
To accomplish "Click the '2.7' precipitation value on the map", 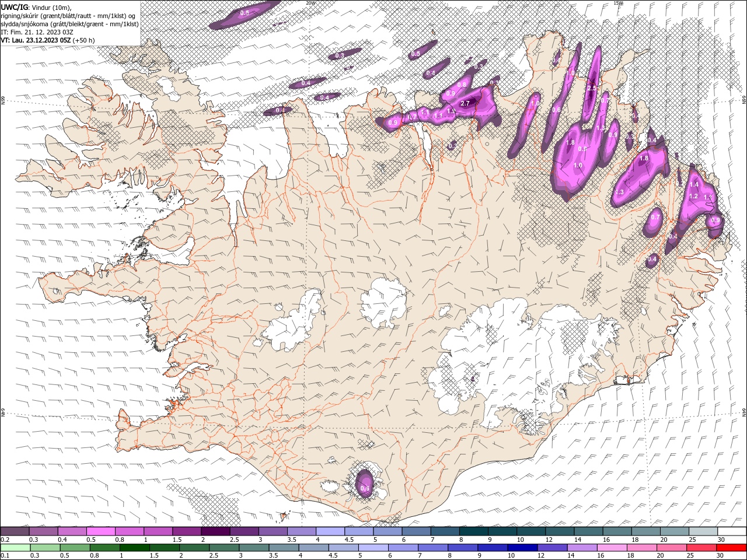I will (x=465, y=103).
